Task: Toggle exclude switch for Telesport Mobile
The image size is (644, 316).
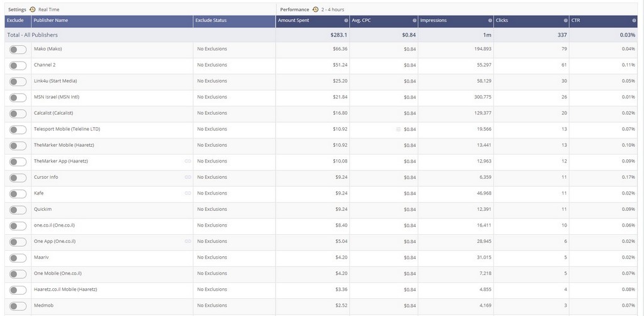Action: (x=18, y=130)
